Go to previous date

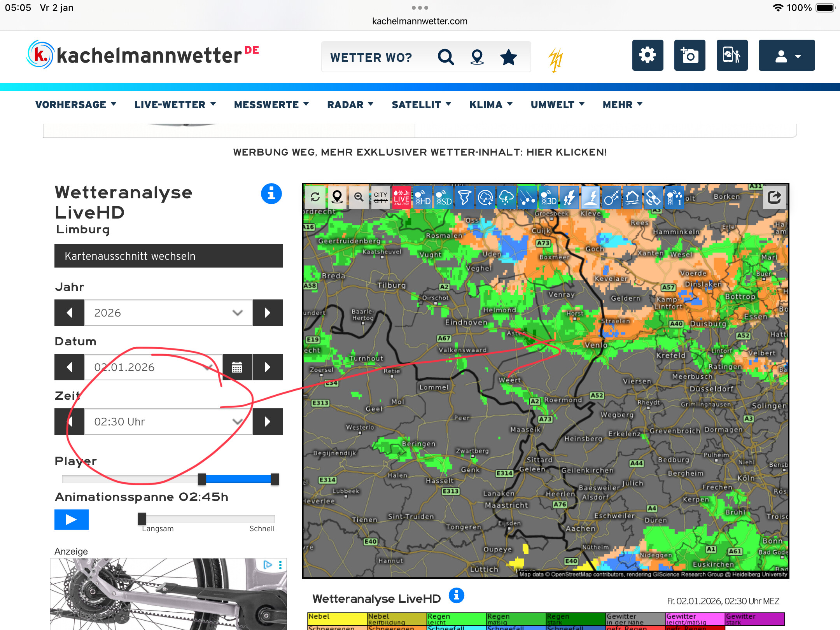[x=69, y=367]
